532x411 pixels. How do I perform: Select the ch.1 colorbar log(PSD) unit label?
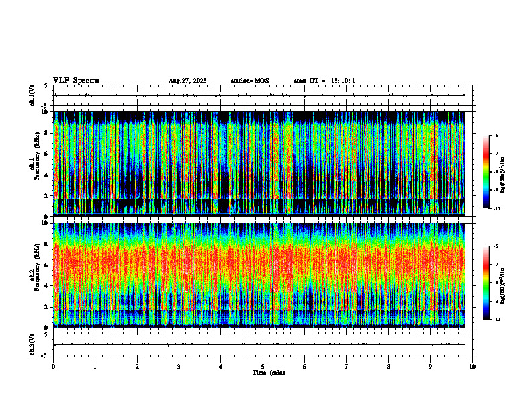(503, 175)
